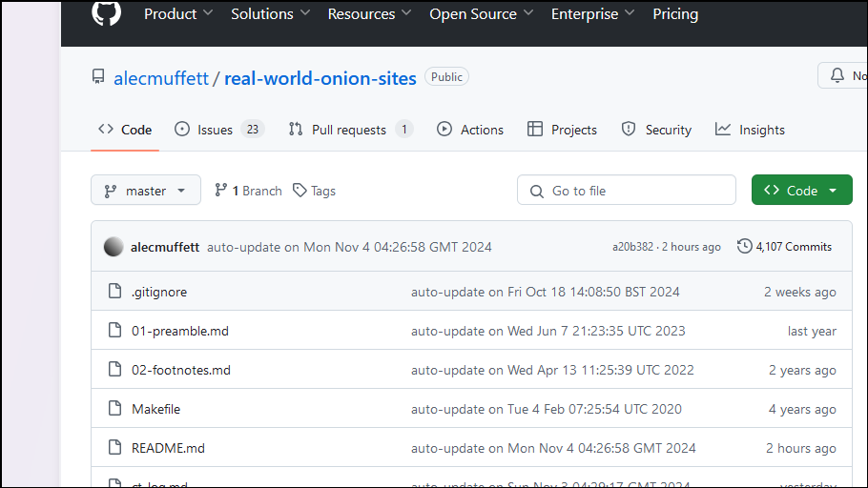
Task: Click the history clock icon beside Commits
Action: tap(745, 246)
